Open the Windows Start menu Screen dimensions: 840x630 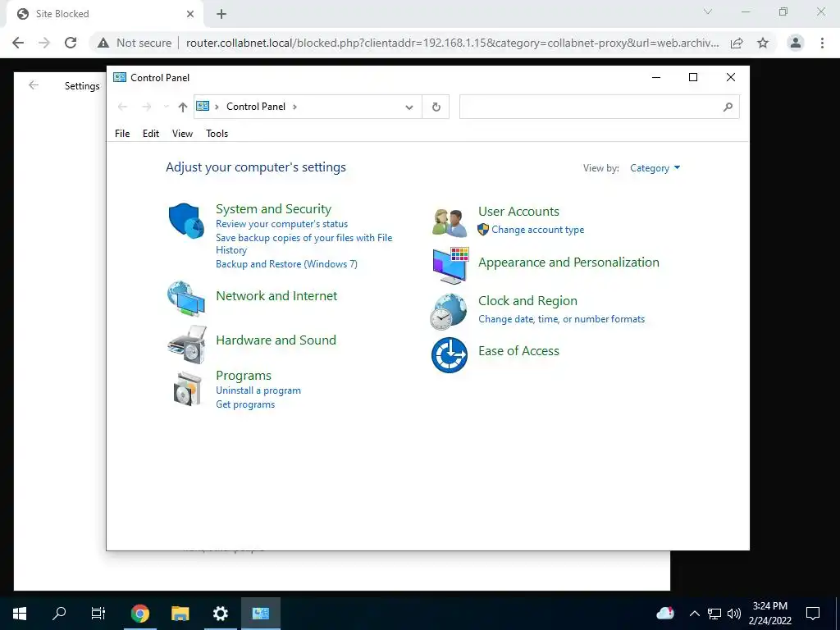(20, 614)
